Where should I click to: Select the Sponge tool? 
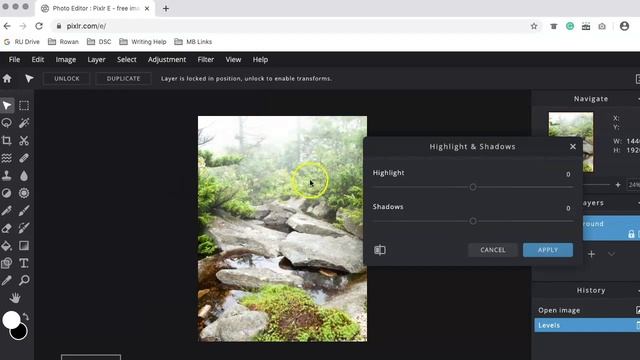pyautogui.click(x=24, y=193)
